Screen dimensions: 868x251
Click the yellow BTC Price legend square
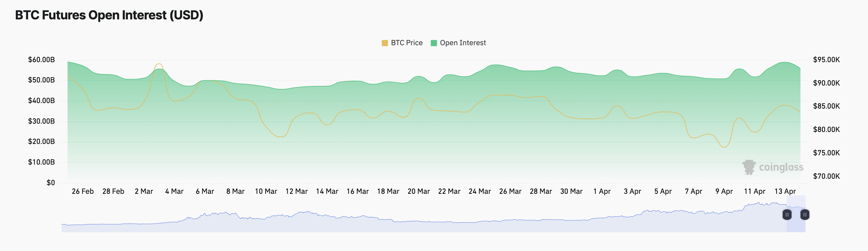point(385,43)
